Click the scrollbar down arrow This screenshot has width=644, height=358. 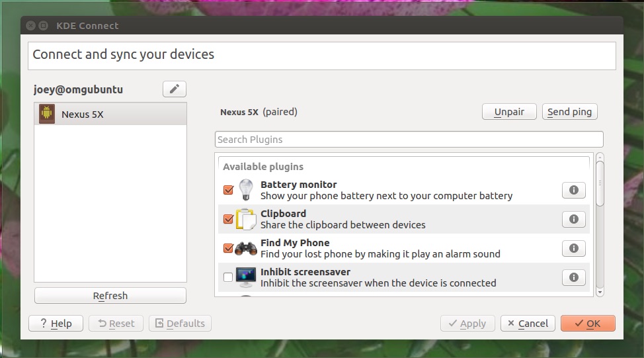point(600,292)
